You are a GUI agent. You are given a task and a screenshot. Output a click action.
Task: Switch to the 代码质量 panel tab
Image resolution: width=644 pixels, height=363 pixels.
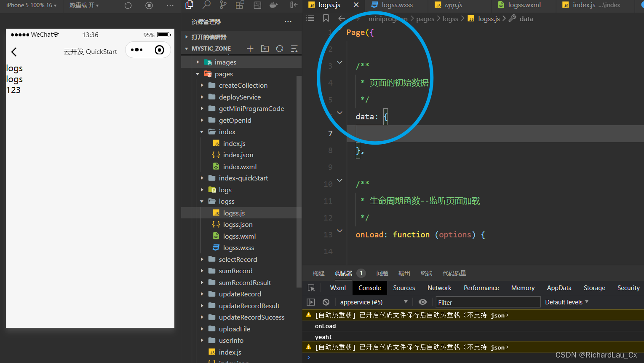coord(454,273)
